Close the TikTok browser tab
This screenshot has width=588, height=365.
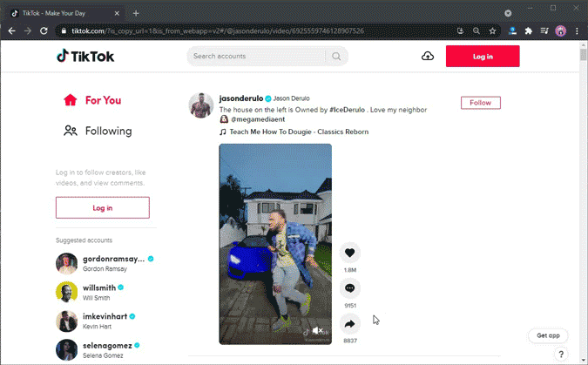[x=117, y=13]
